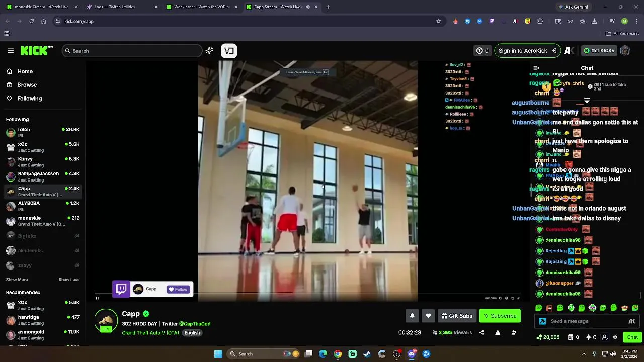Click the Kick search field
Image resolution: width=644 pixels, height=362 pixels.
tap(132, 51)
